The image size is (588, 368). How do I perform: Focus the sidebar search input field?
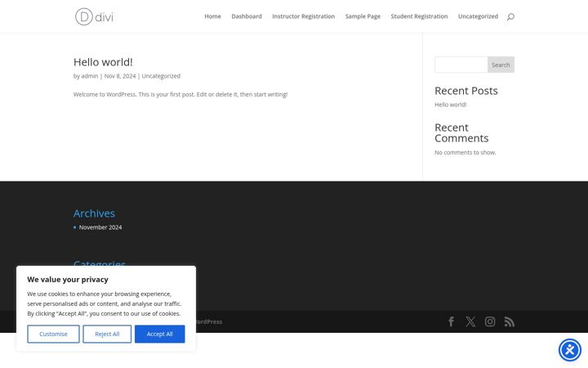point(461,65)
